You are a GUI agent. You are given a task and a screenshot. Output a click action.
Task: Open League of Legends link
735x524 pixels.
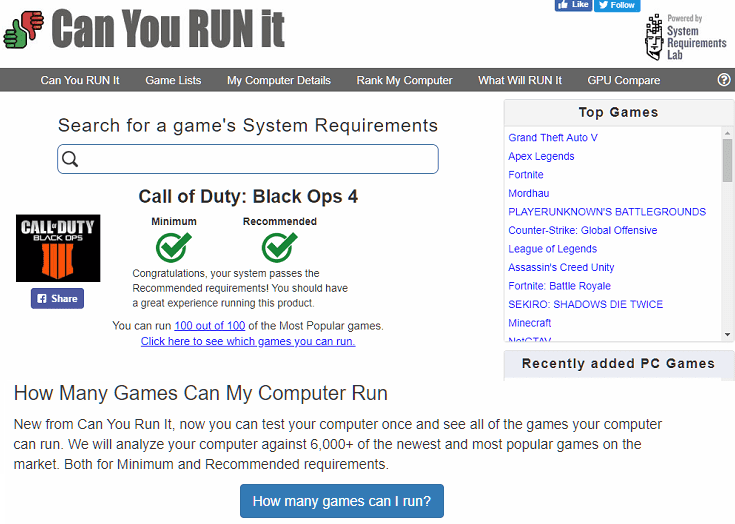(552, 248)
